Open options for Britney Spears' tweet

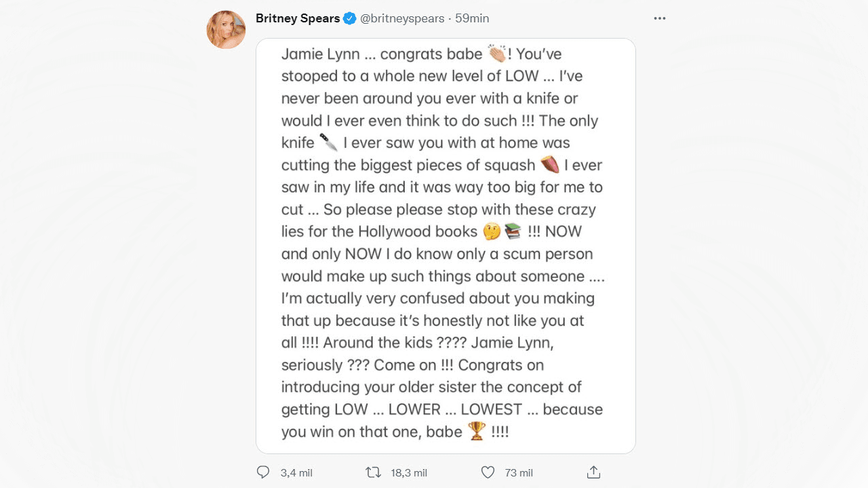(659, 18)
